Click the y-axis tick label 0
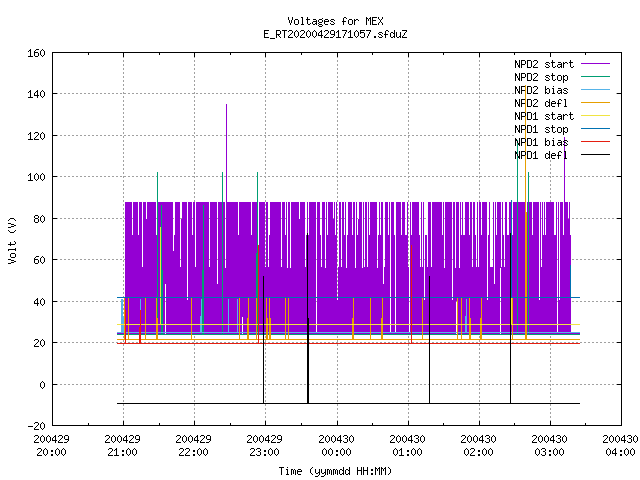The height and width of the screenshot is (480, 640). (42, 385)
